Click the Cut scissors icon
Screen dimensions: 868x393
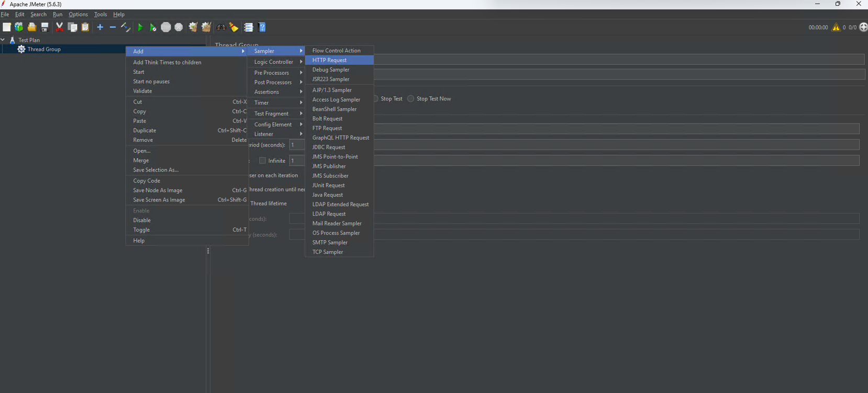[60, 27]
